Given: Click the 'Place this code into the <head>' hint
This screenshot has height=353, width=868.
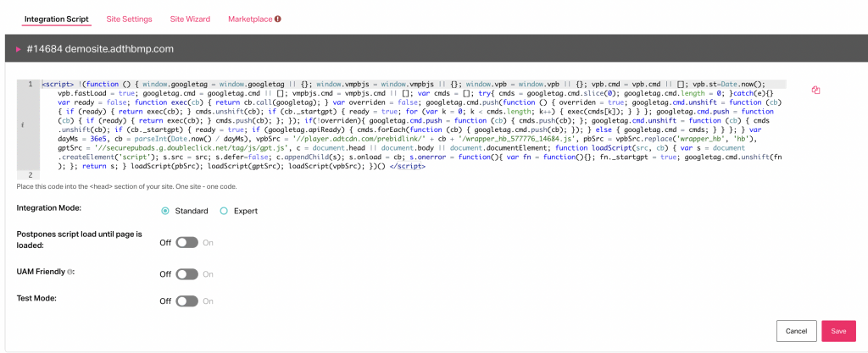Looking at the screenshot, I should [x=127, y=187].
